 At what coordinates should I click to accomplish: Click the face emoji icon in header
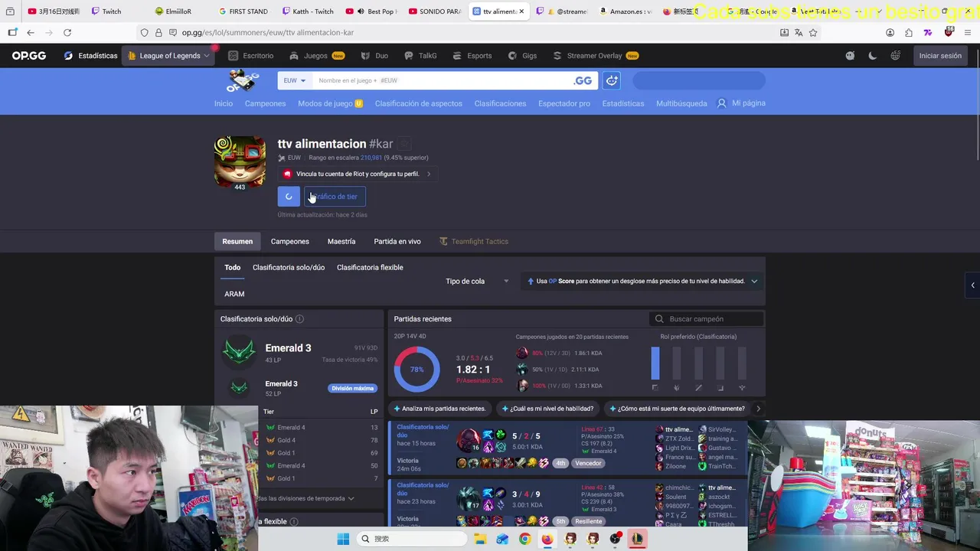pos(850,56)
